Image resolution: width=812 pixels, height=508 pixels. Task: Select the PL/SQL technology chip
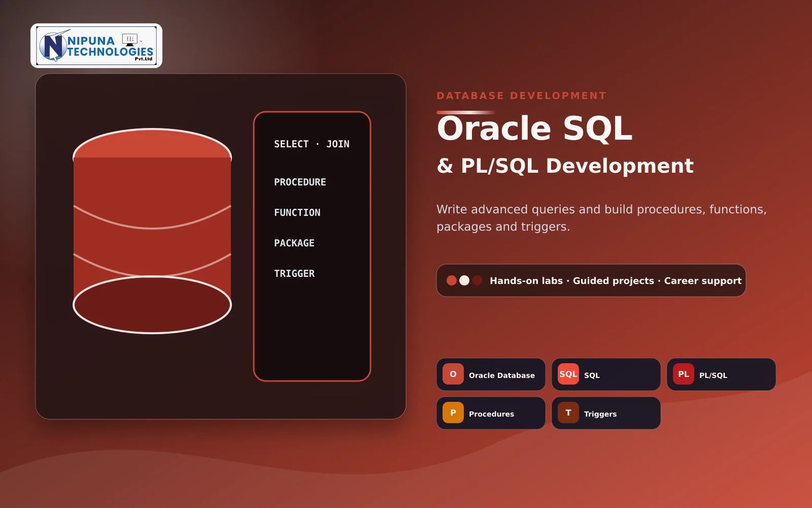click(x=721, y=374)
